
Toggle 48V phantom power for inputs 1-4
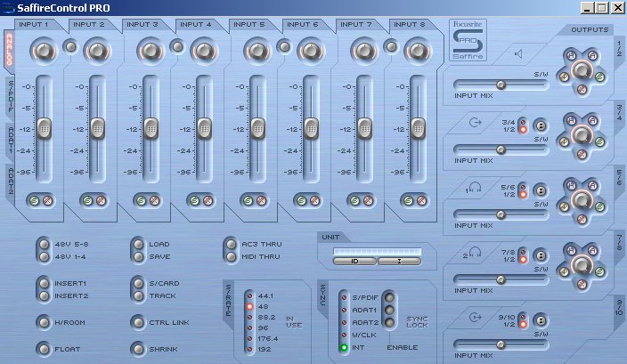tap(44, 256)
